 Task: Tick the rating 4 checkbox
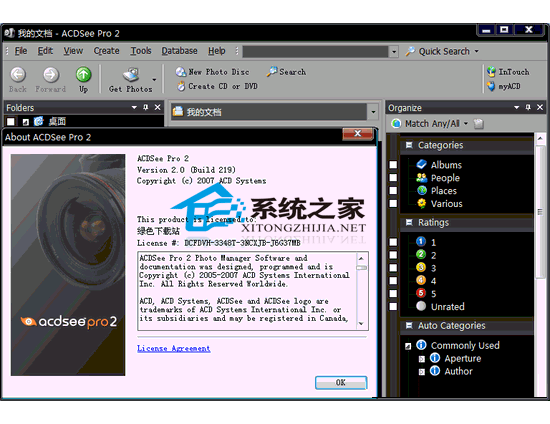393,281
